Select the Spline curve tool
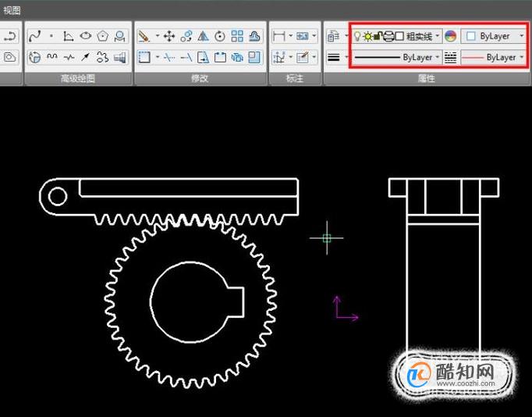Image resolution: width=532 pixels, height=417 pixels. tap(34, 36)
